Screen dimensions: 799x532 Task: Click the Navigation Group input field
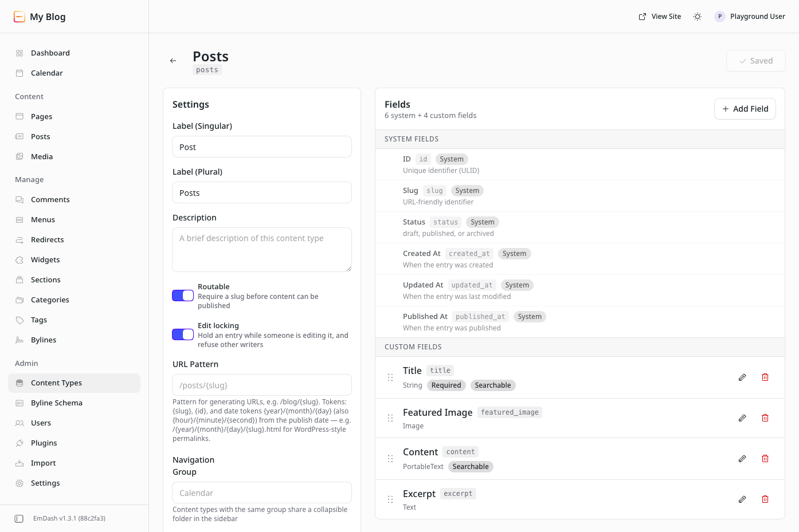tap(262, 492)
